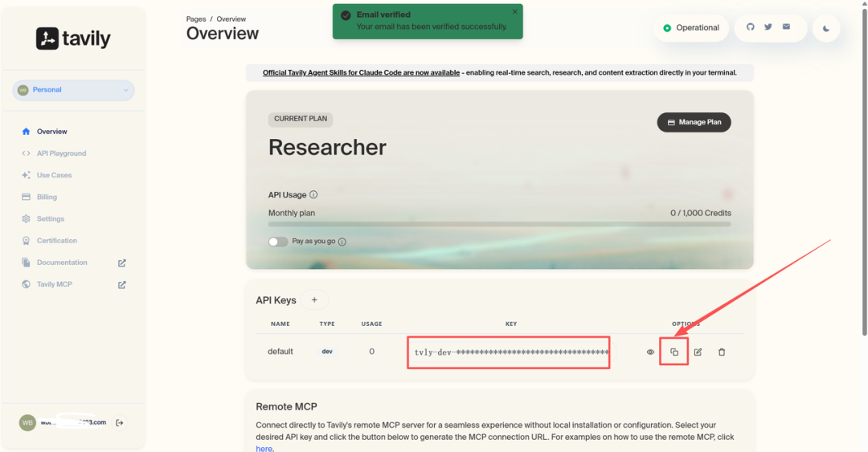Click the 'dev' type badge
The width and height of the screenshot is (868, 452).
click(327, 352)
